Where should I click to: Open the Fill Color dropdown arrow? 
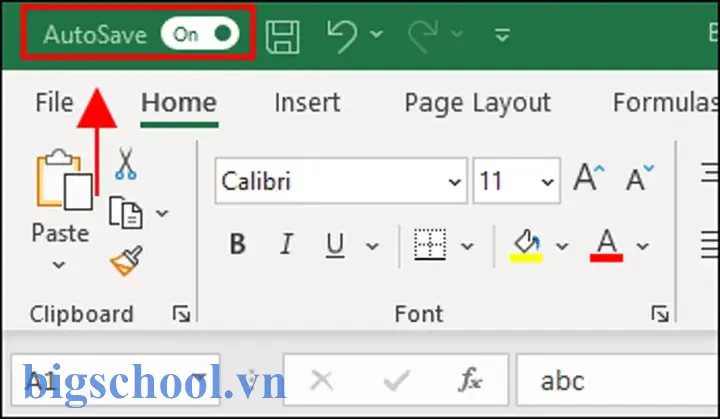click(x=562, y=246)
